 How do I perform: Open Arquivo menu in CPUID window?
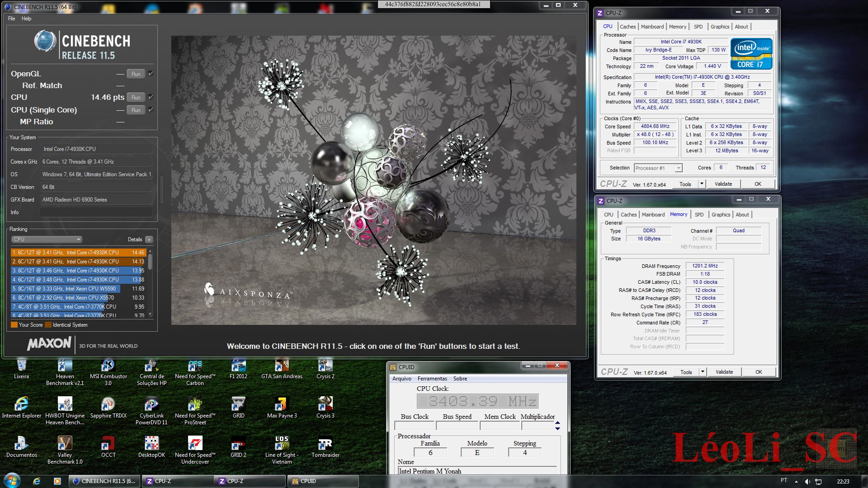click(401, 379)
